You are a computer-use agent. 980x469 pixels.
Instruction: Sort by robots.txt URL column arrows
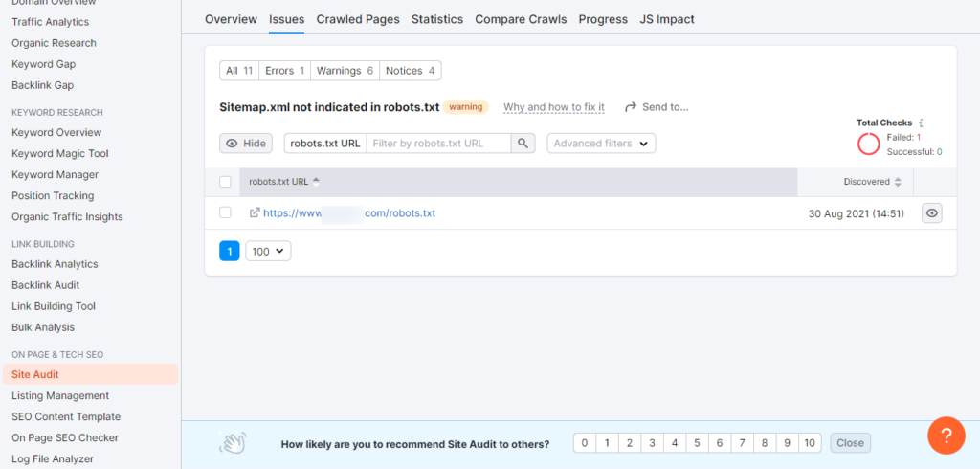[316, 182]
